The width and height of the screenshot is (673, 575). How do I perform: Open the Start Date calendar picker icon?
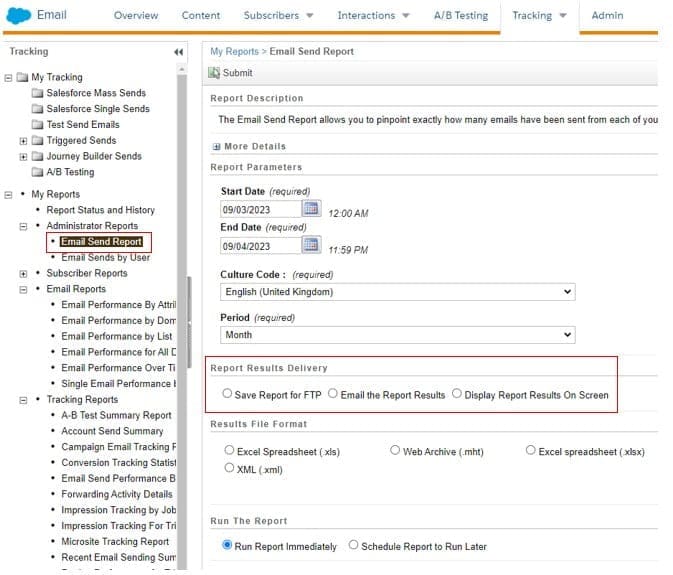tap(311, 208)
